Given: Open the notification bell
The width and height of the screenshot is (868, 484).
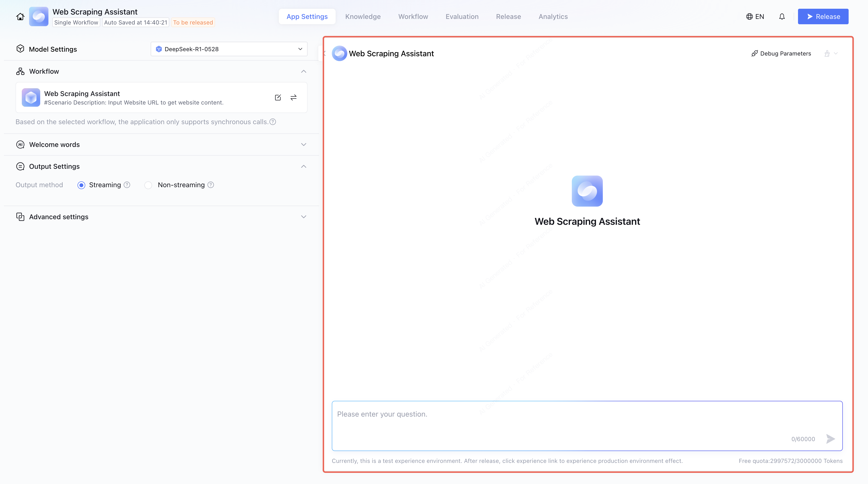Looking at the screenshot, I should 782,16.
